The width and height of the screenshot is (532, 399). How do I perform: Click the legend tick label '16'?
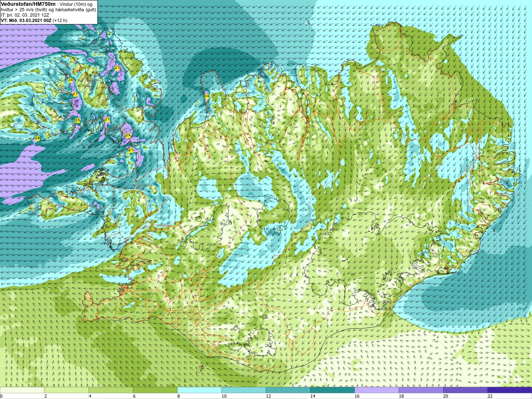(x=357, y=396)
